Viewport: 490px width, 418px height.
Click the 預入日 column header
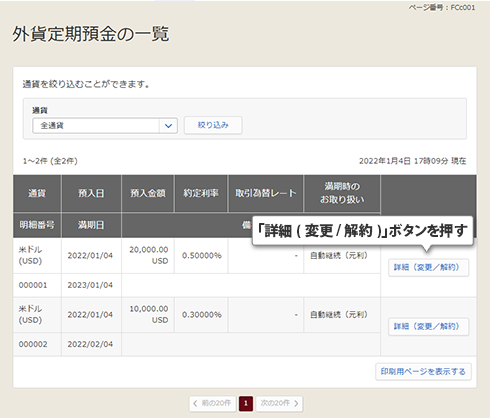91,193
